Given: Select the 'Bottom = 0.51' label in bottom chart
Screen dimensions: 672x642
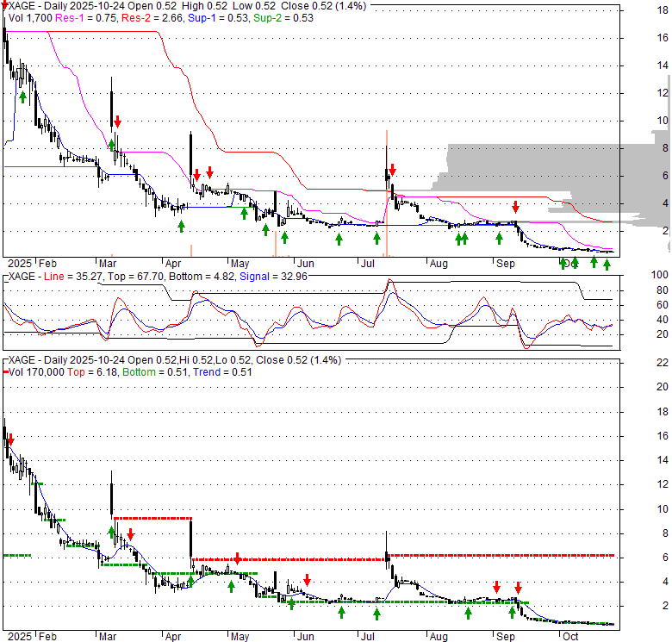Looking at the screenshot, I should coord(156,372).
